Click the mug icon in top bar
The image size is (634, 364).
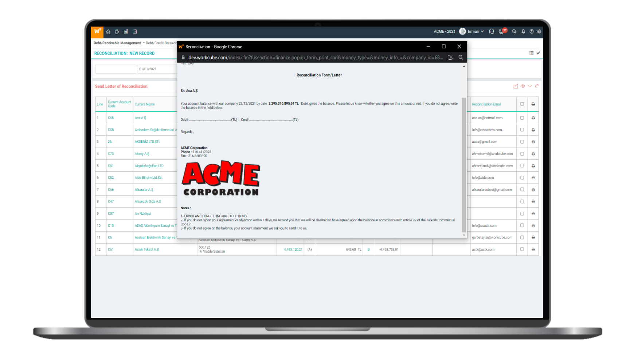(x=117, y=32)
